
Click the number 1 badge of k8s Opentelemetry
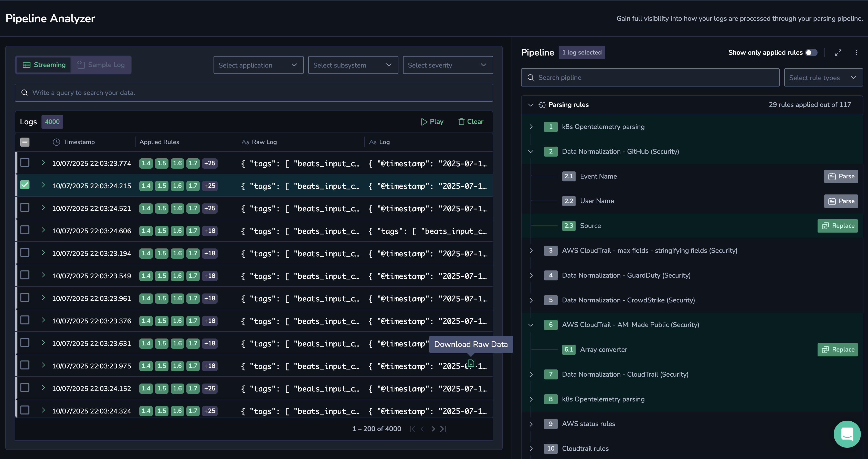(x=551, y=127)
